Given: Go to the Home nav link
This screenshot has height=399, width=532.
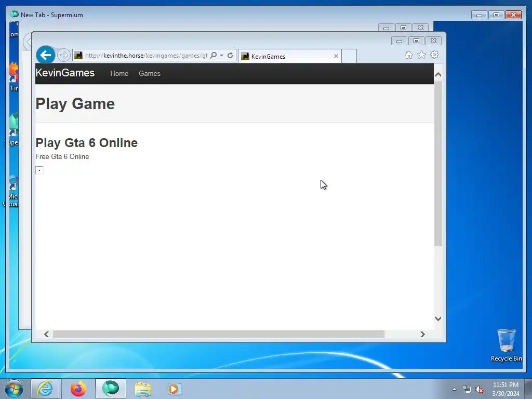Looking at the screenshot, I should coord(119,74).
